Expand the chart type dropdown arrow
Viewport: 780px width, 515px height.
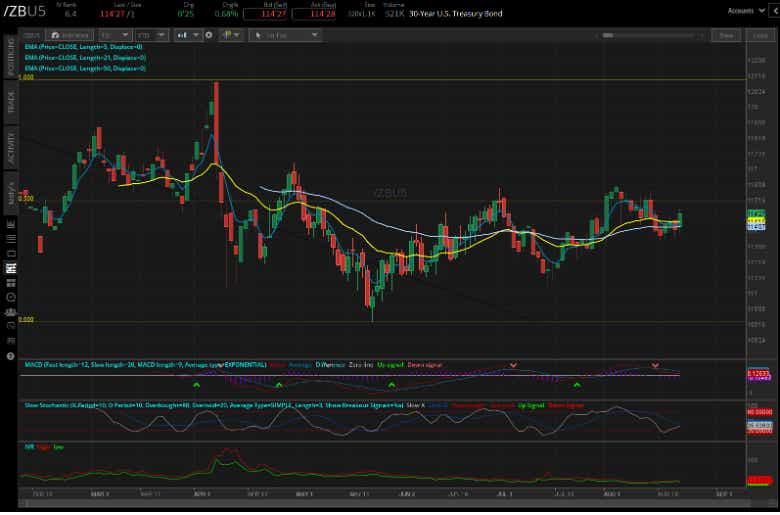click(x=196, y=35)
